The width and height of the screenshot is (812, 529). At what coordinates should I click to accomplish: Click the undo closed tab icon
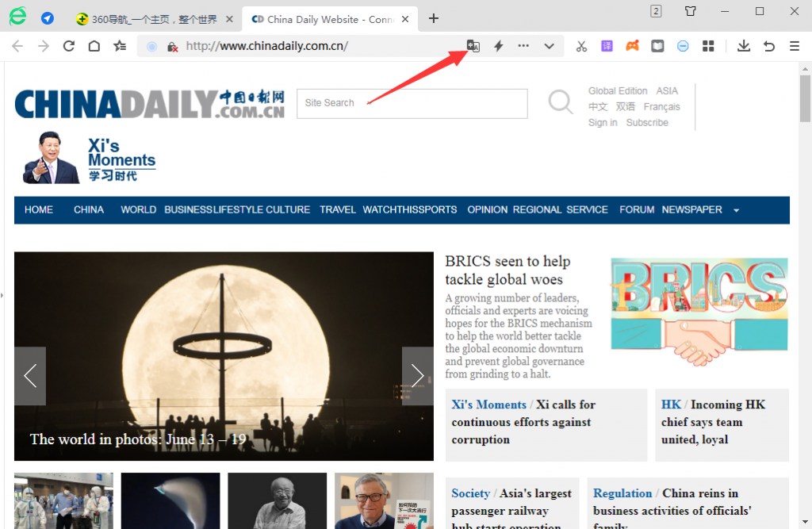[769, 46]
